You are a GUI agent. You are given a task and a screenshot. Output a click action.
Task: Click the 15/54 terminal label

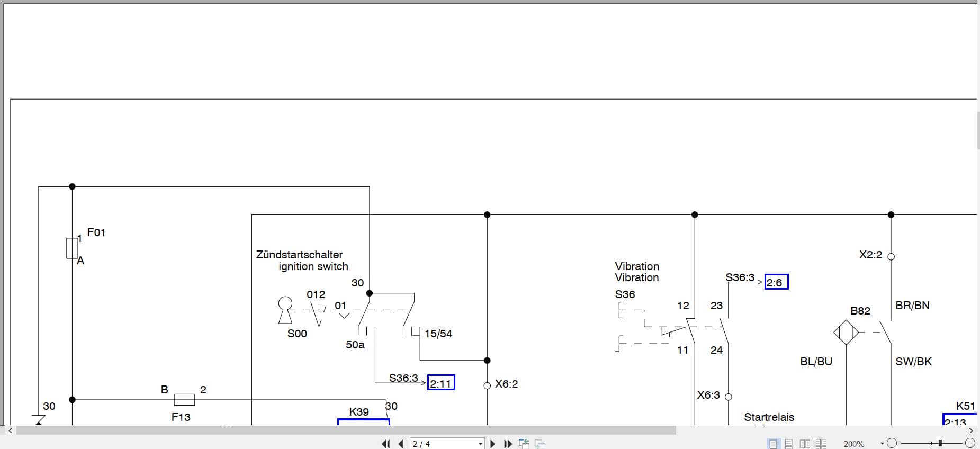click(x=438, y=334)
